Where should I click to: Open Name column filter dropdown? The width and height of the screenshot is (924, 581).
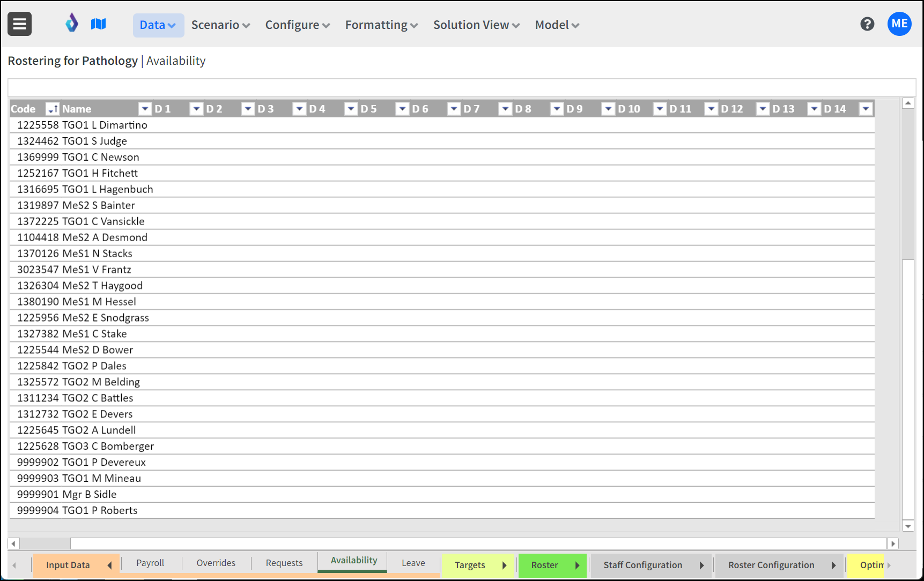[x=145, y=109]
